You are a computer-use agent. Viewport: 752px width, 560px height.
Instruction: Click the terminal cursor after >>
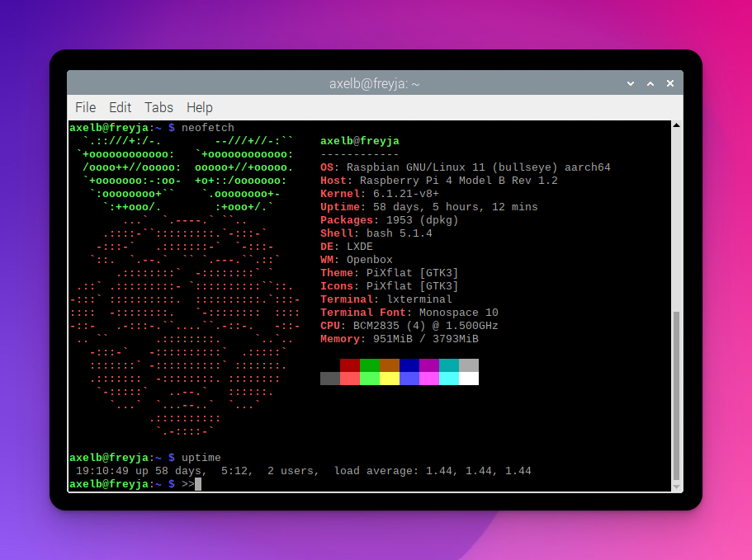point(198,484)
